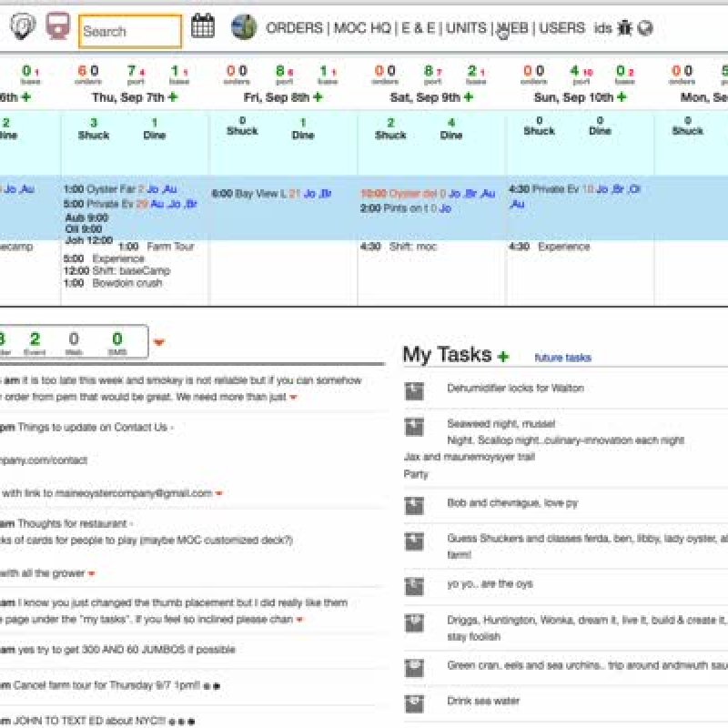Select the 1:00 Farm Tour entry

pos(157,247)
